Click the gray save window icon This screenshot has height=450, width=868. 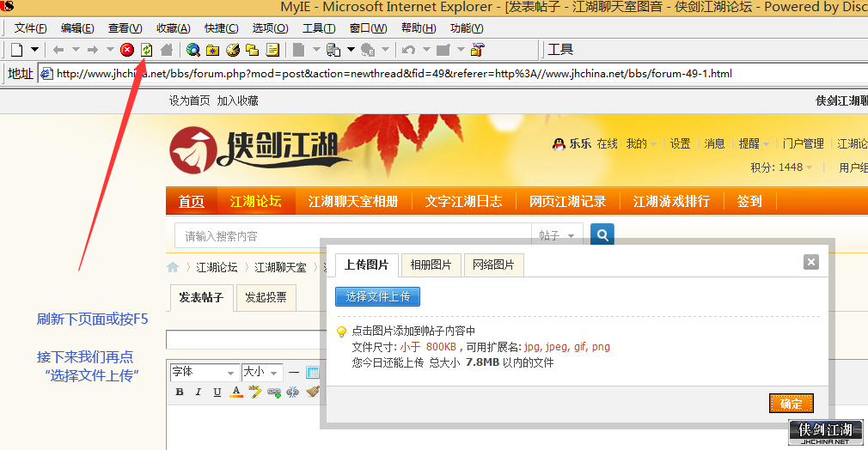coord(443,50)
